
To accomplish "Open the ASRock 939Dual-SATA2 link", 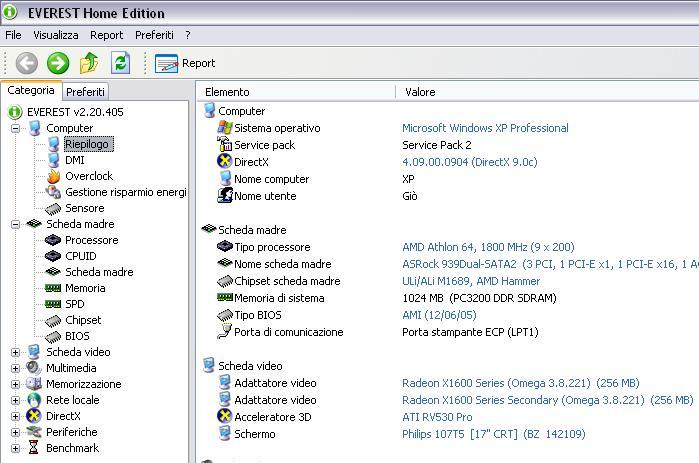I will click(550, 264).
